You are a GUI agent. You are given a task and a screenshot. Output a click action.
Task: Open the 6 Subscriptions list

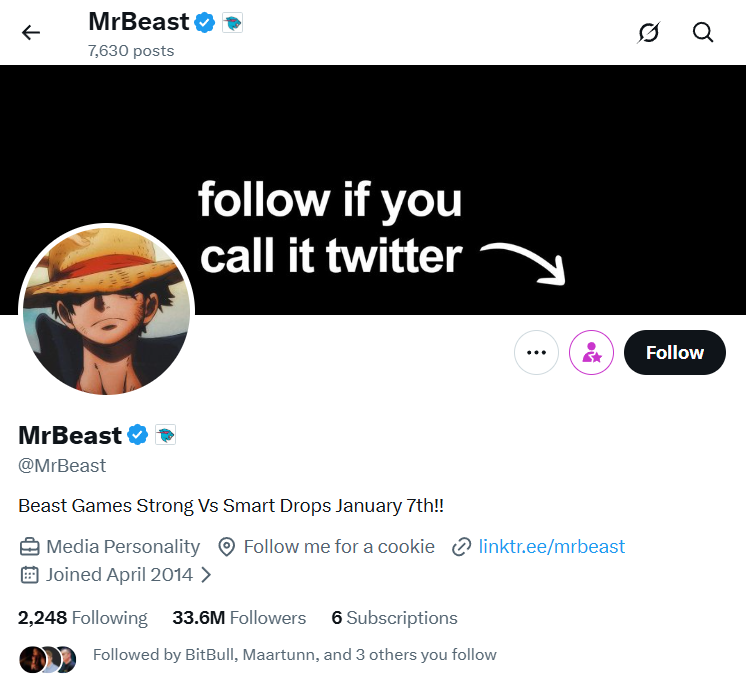pyautogui.click(x=394, y=618)
